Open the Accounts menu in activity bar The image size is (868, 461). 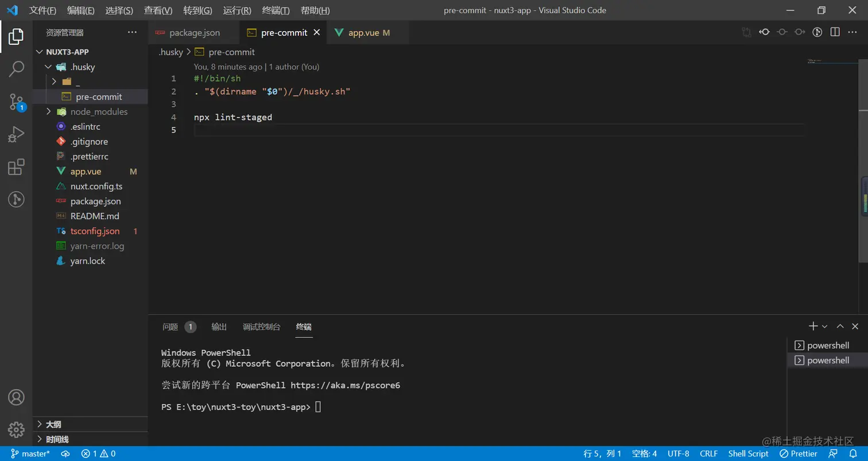tap(16, 397)
